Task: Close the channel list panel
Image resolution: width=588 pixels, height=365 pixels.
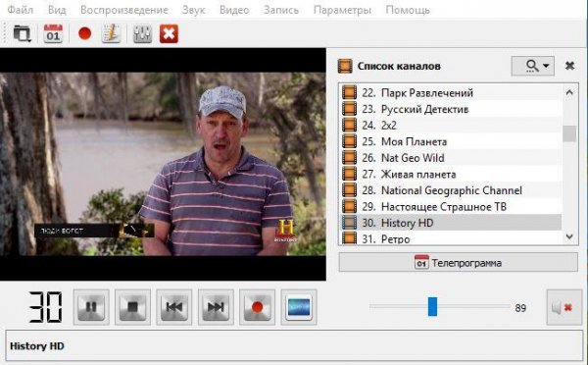Action: coord(569,66)
